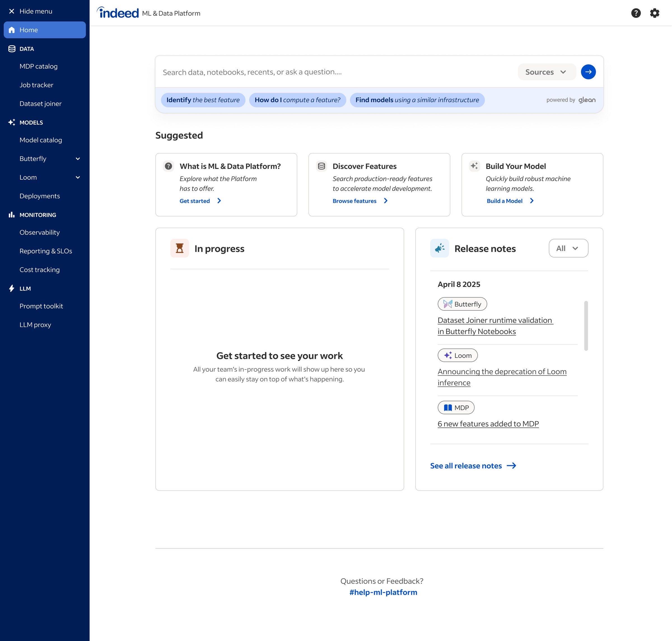Open the All filter dropdown in Release notes
The image size is (672, 641).
568,248
